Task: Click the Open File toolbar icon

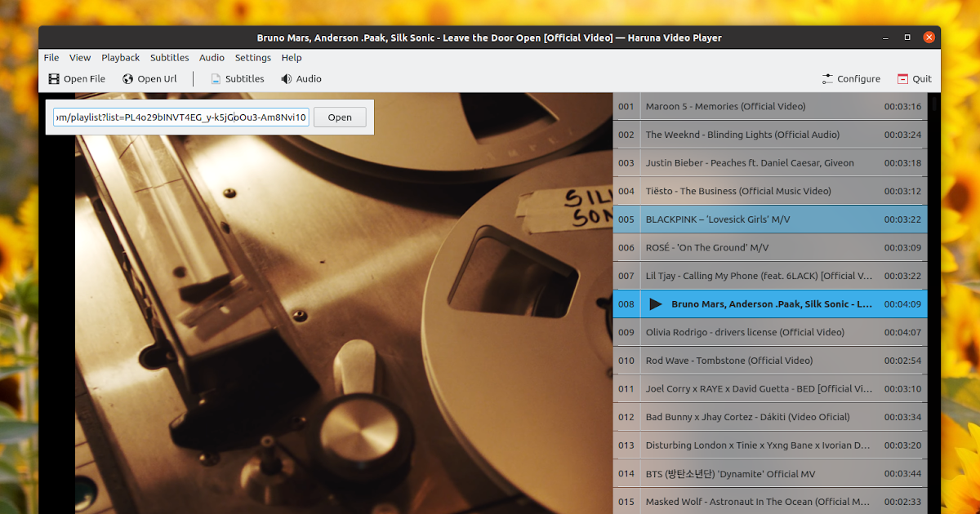Action: 54,78
